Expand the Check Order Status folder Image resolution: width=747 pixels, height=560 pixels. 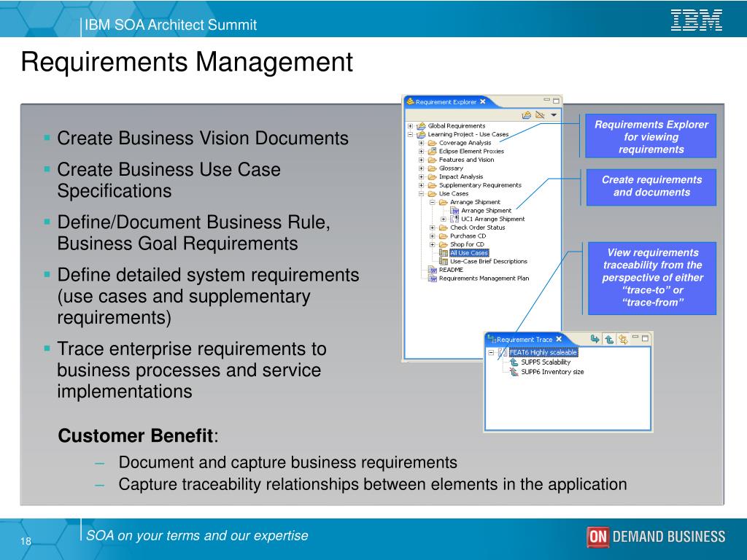(433, 227)
